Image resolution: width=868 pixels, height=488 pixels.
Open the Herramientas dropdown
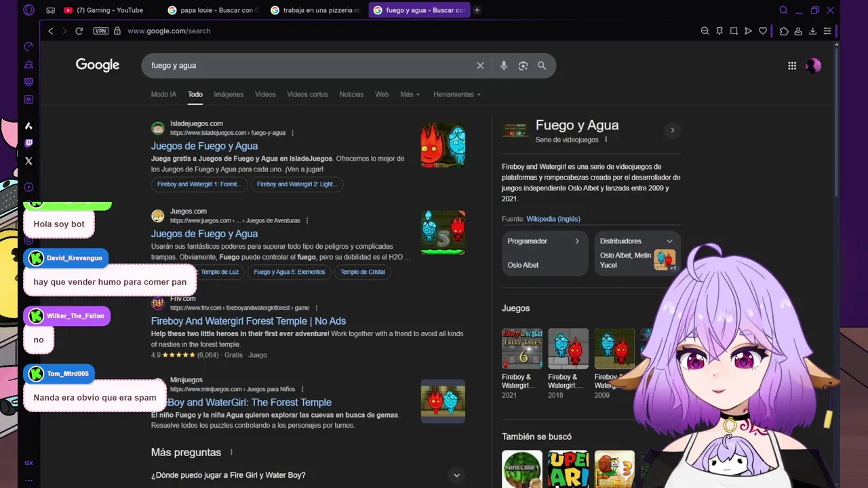457,94
